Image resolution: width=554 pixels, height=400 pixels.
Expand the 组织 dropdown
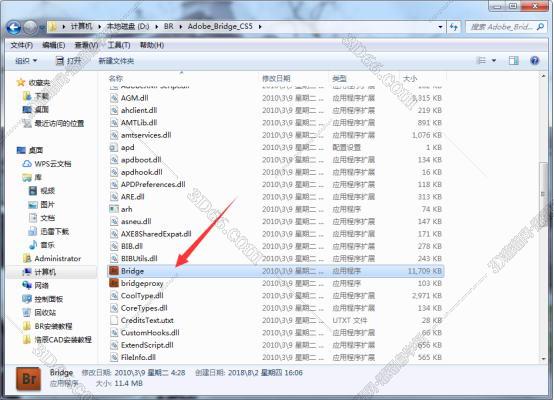(26, 61)
